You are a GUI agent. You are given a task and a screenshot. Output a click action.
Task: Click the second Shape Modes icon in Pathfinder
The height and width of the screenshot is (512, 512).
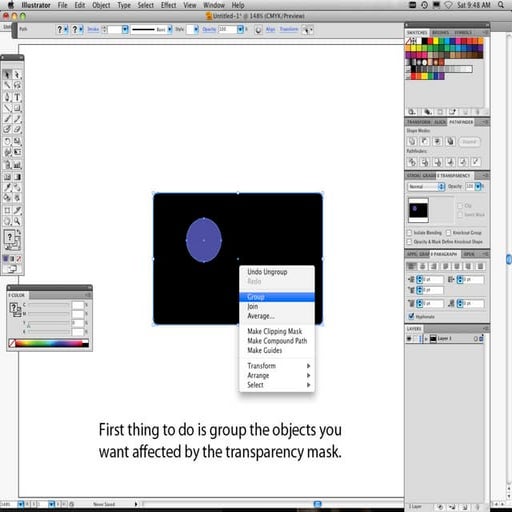point(425,141)
